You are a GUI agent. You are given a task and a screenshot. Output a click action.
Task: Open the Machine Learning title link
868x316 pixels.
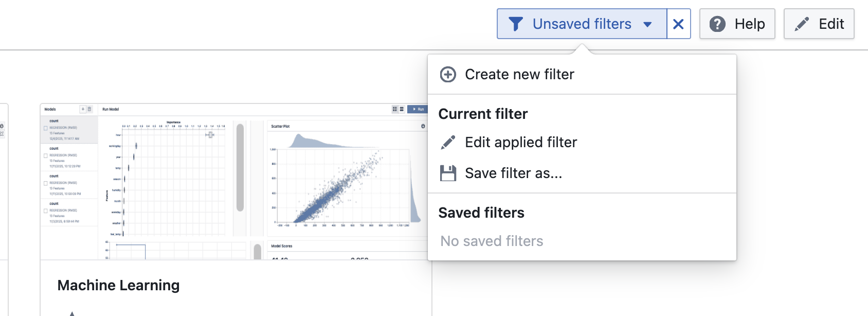tap(118, 285)
